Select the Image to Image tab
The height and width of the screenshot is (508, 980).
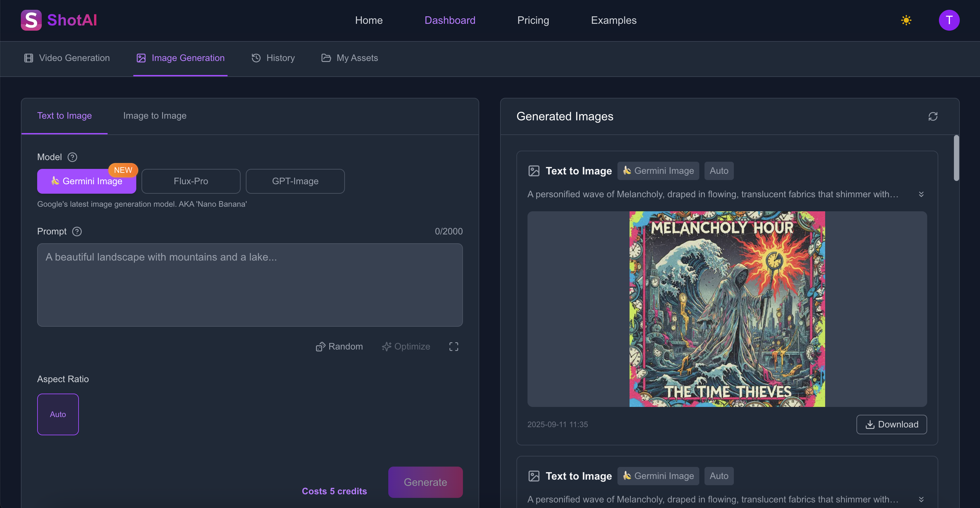155,116
